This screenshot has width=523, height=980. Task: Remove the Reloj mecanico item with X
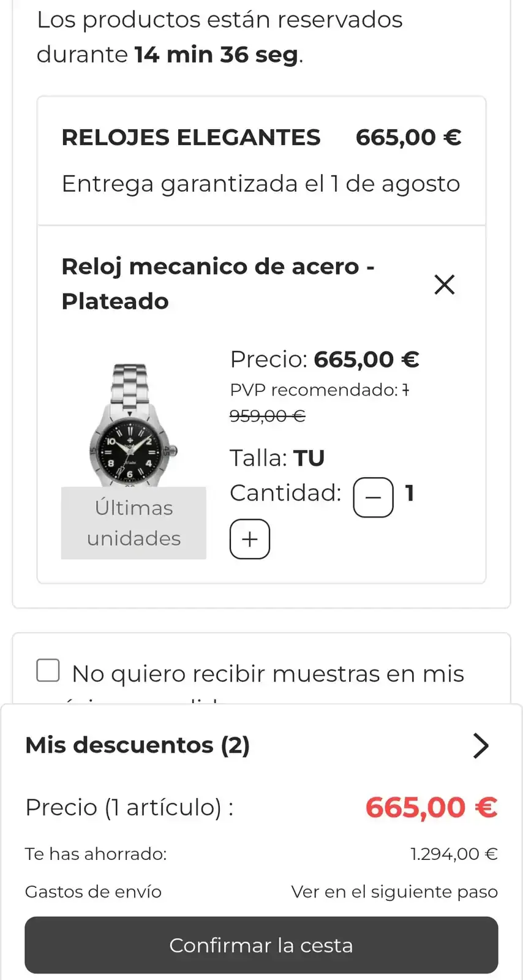[444, 284]
